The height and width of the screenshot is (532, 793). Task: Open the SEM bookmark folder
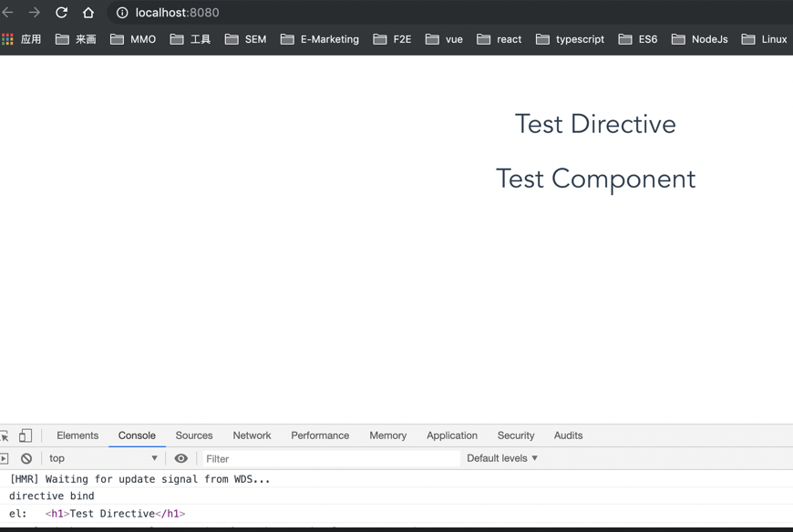246,39
